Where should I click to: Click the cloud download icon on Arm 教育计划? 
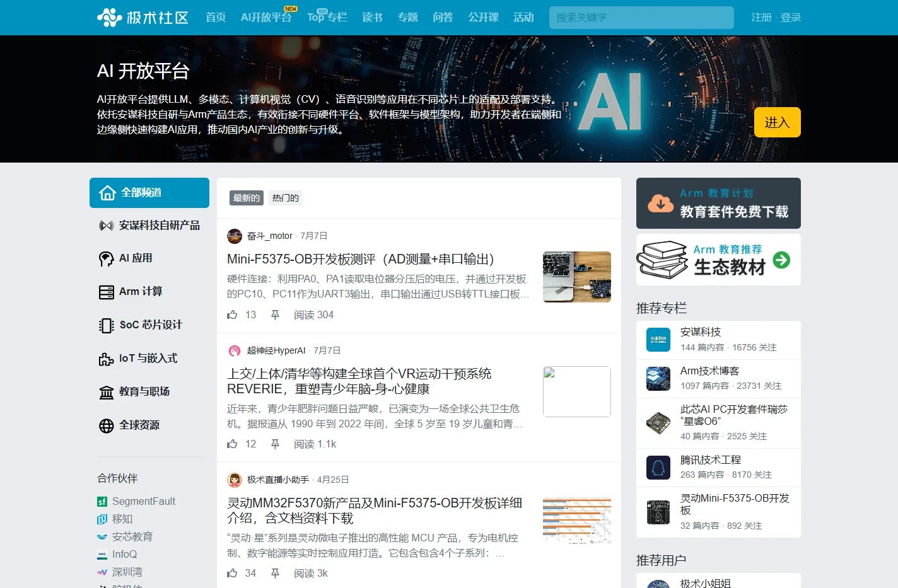[660, 203]
